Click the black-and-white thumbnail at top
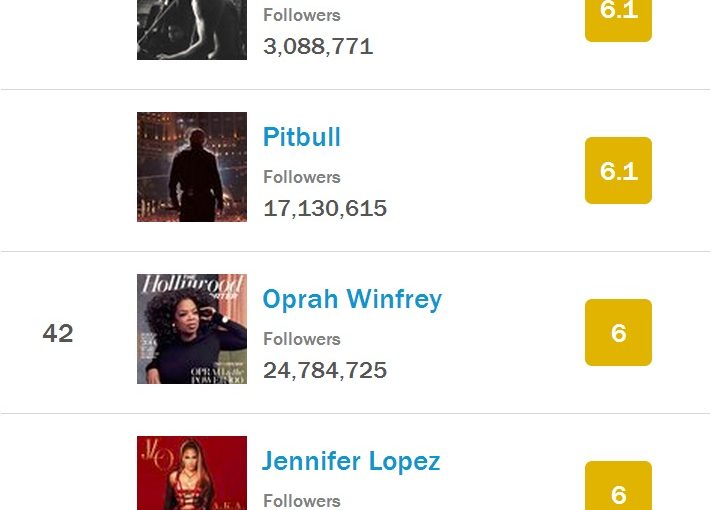This screenshot has width=711, height=510. (x=192, y=29)
